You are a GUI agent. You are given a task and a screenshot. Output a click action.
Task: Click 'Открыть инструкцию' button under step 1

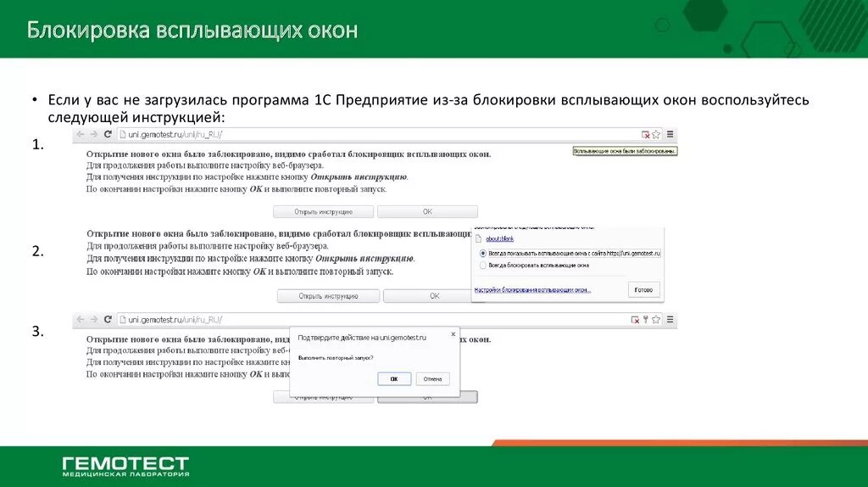[323, 211]
